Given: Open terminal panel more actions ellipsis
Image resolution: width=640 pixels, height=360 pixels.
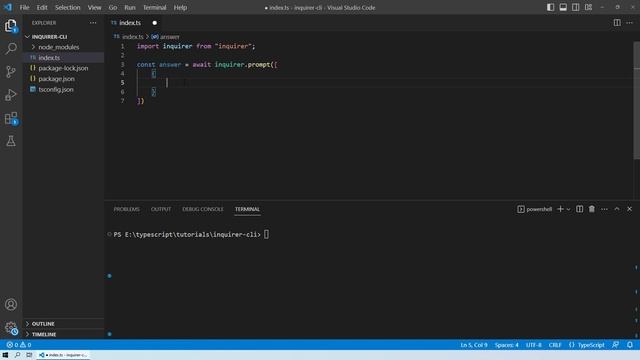Looking at the screenshot, I should click(604, 209).
